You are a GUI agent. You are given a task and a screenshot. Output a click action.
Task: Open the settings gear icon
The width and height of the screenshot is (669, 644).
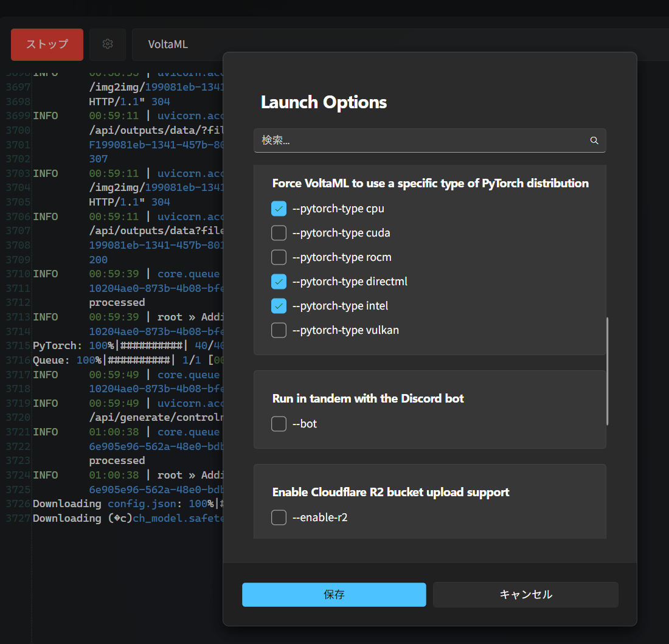coord(108,44)
